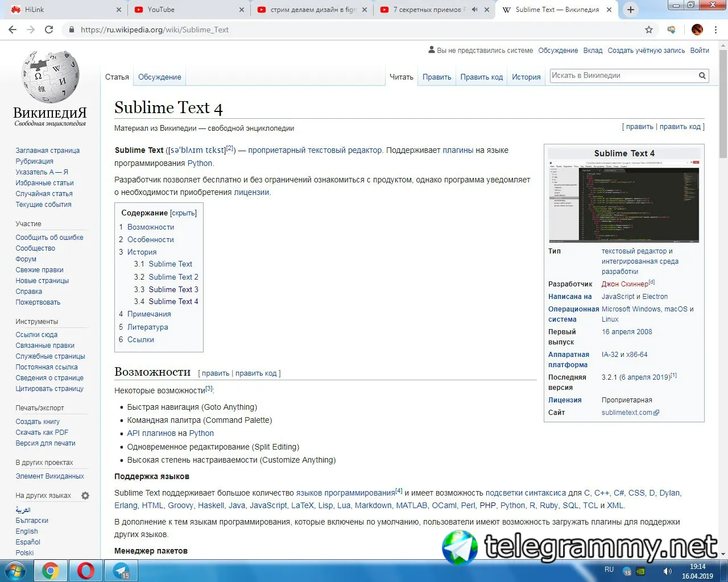Mute audio on the '7 секретных приемов' tab
This screenshot has height=582, width=728.
[x=474, y=10]
